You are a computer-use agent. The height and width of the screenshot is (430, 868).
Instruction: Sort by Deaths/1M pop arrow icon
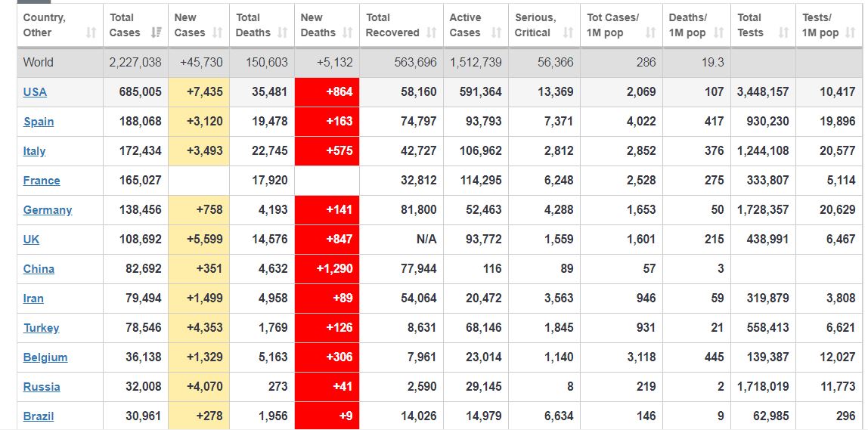pos(718,32)
